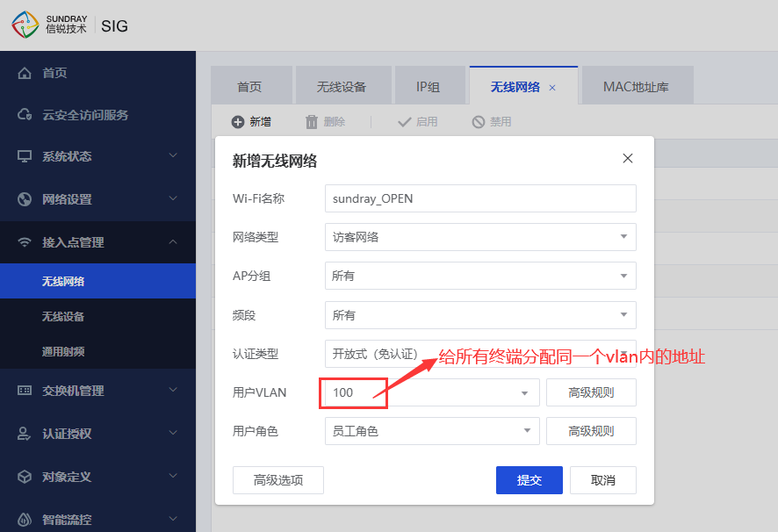This screenshot has height=532, width=778.
Task: Open the 网络类型 dropdown
Action: click(480, 237)
